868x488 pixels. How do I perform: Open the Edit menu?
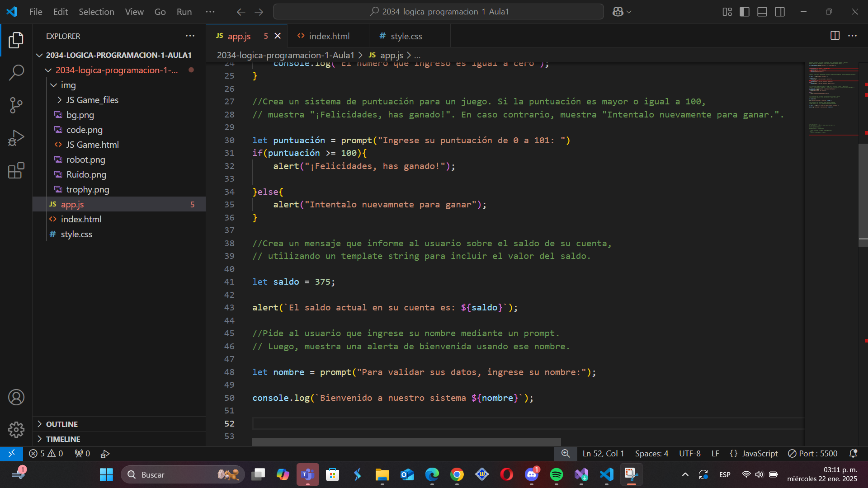pyautogui.click(x=61, y=12)
